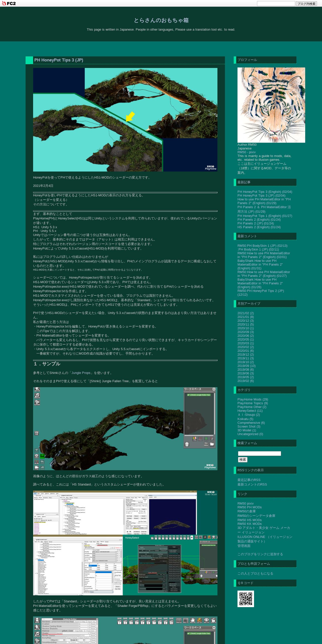
Task: Open the 2021/02 (2) monthly archive
Action: [246, 313]
